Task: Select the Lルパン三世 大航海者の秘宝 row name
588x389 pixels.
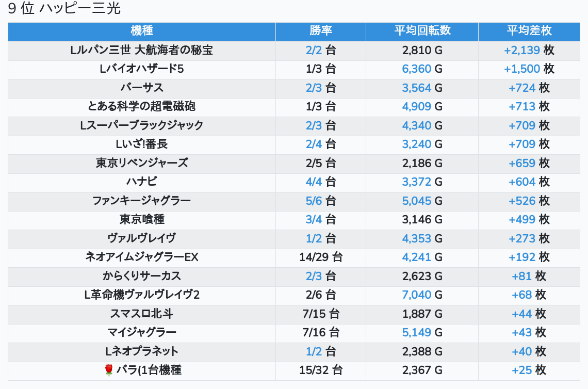Action: coord(142,50)
